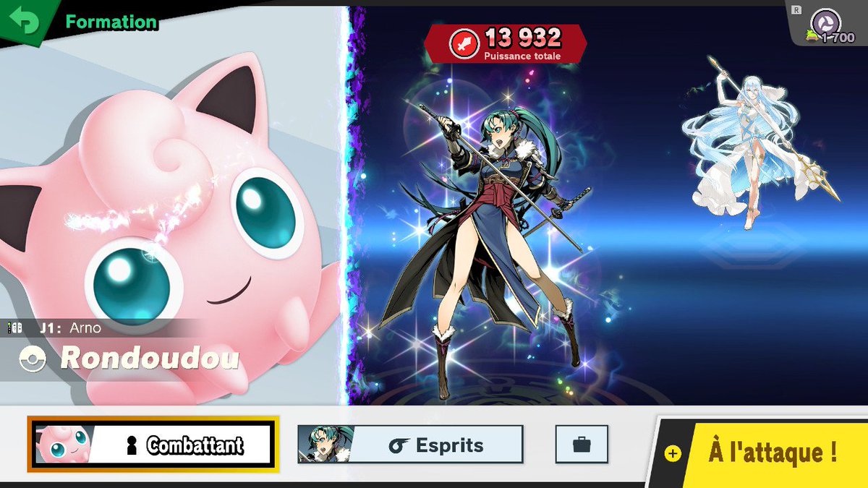This screenshot has height=488, width=868.
Task: Click the Lyn thumbnail in Esprits button
Action: point(325,445)
